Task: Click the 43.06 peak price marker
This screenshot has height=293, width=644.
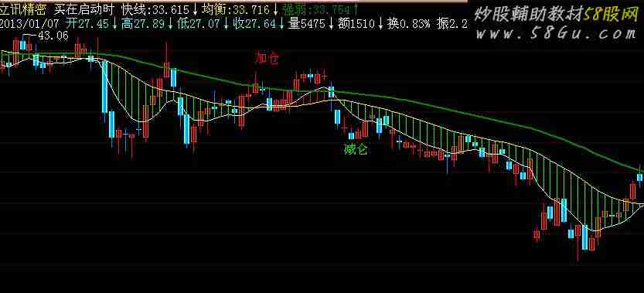Action: coord(53,36)
